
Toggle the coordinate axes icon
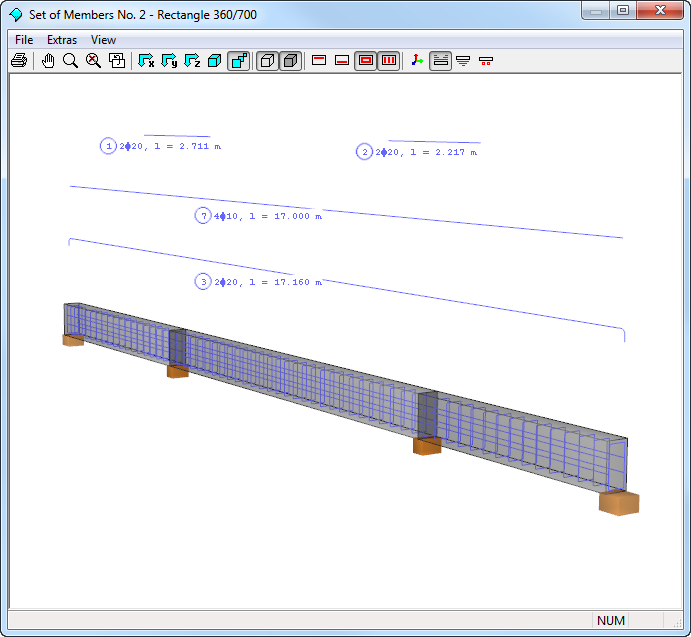pyautogui.click(x=417, y=60)
